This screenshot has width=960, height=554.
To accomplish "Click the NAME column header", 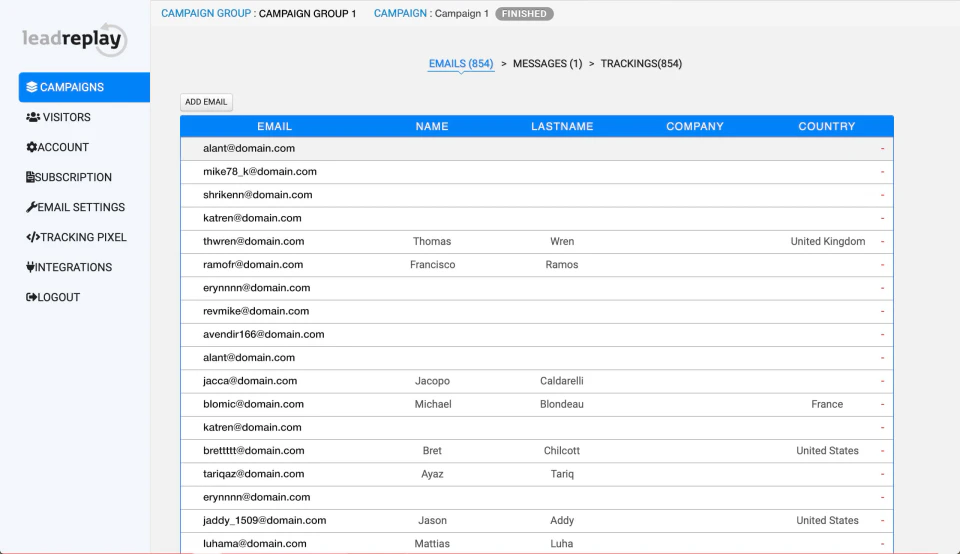I will [x=432, y=126].
